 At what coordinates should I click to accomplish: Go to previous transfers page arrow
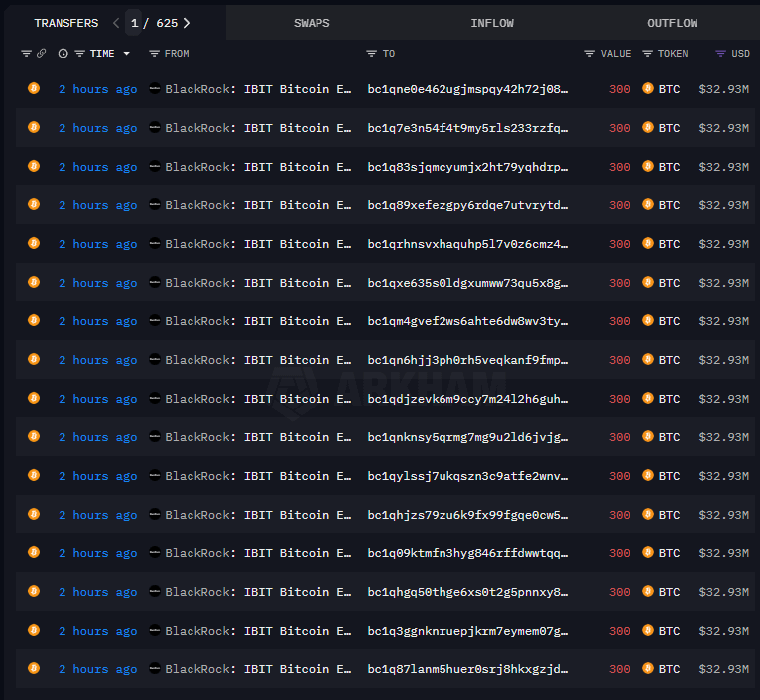point(116,23)
